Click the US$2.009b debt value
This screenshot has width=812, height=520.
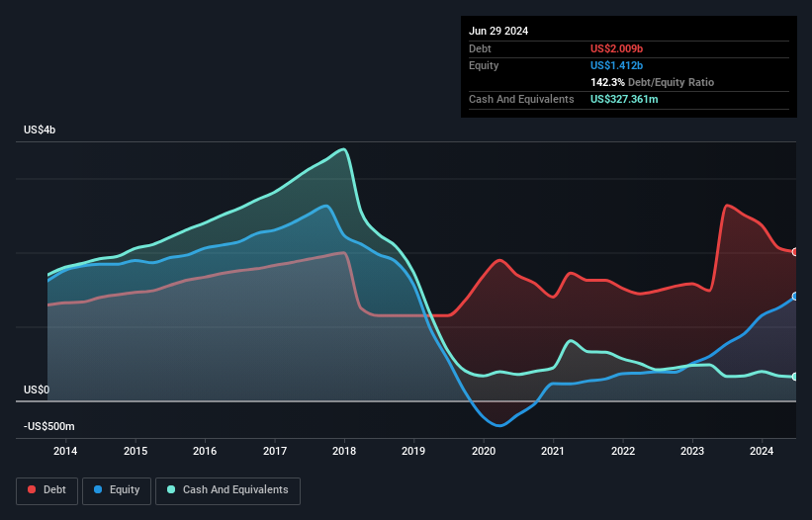click(x=616, y=48)
